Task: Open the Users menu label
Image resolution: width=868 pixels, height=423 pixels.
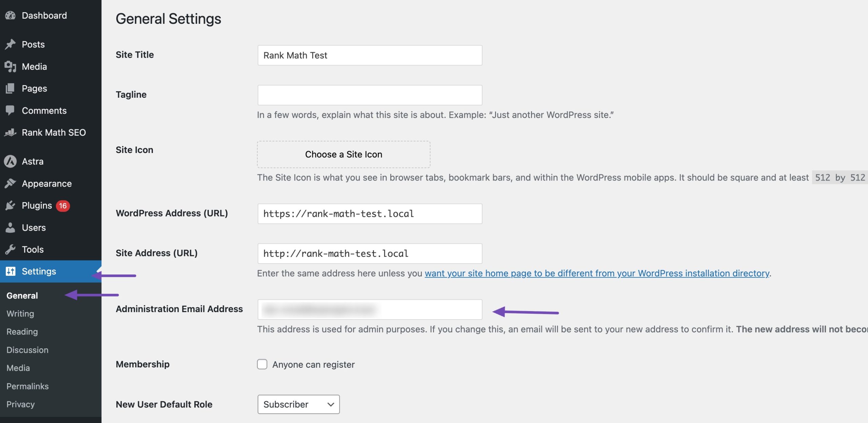Action: point(34,228)
